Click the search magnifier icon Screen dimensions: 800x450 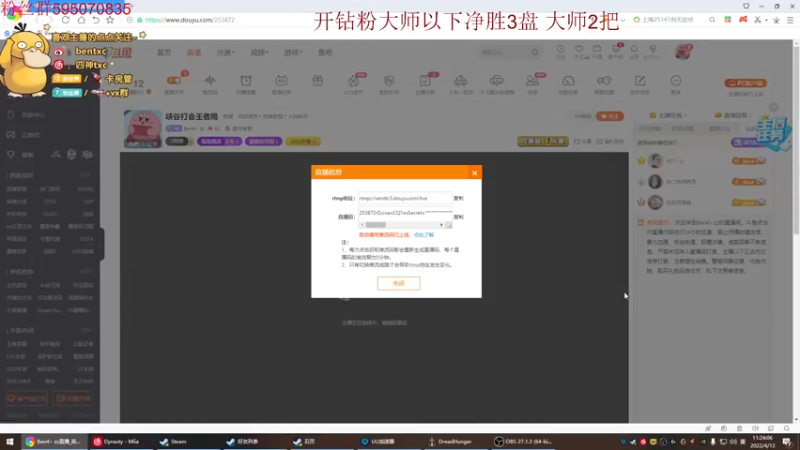tap(535, 53)
